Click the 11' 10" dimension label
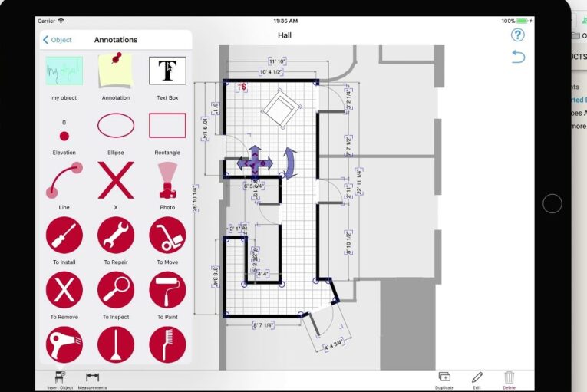The width and height of the screenshot is (587, 392). point(278,61)
